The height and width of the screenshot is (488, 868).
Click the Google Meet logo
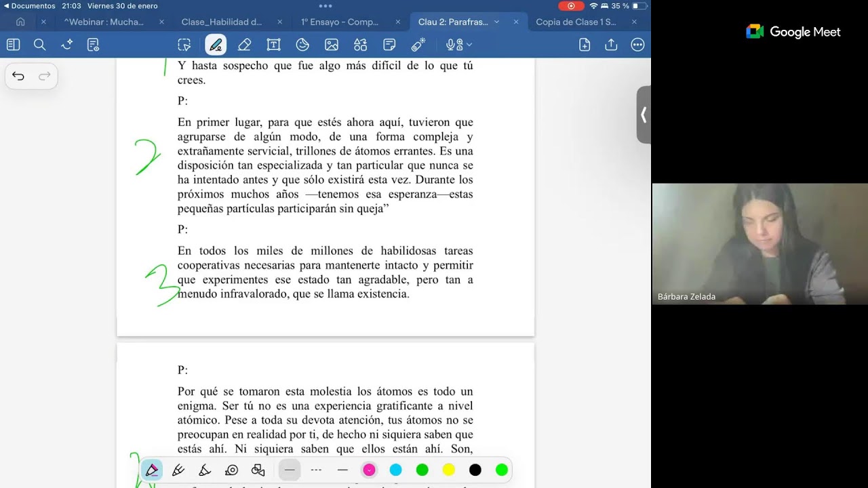coord(793,32)
